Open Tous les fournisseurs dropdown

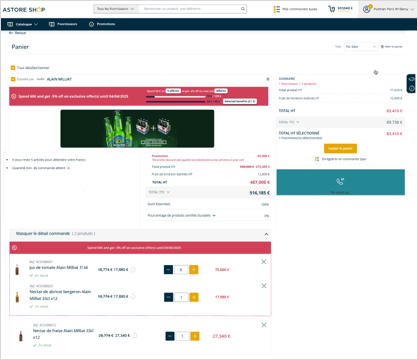115,9
